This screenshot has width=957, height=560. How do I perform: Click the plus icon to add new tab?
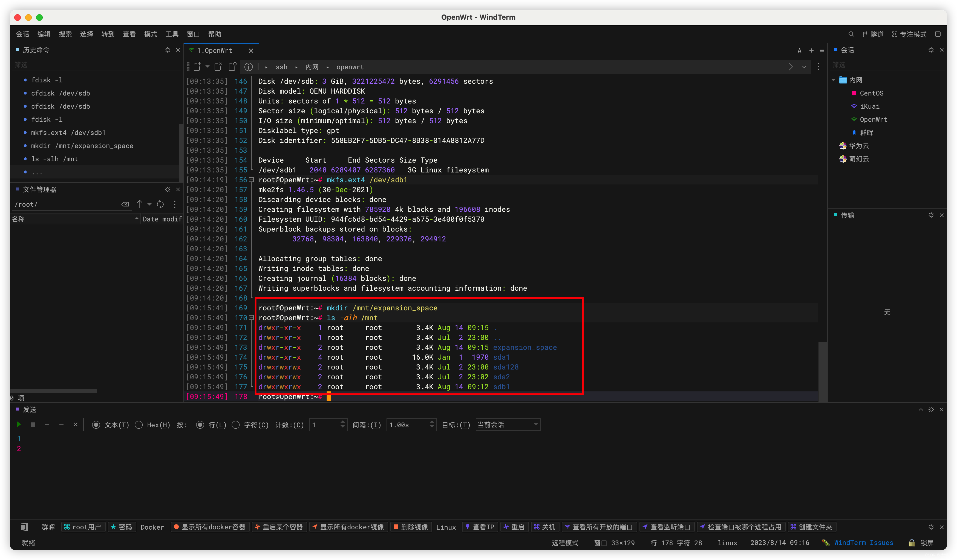click(811, 50)
